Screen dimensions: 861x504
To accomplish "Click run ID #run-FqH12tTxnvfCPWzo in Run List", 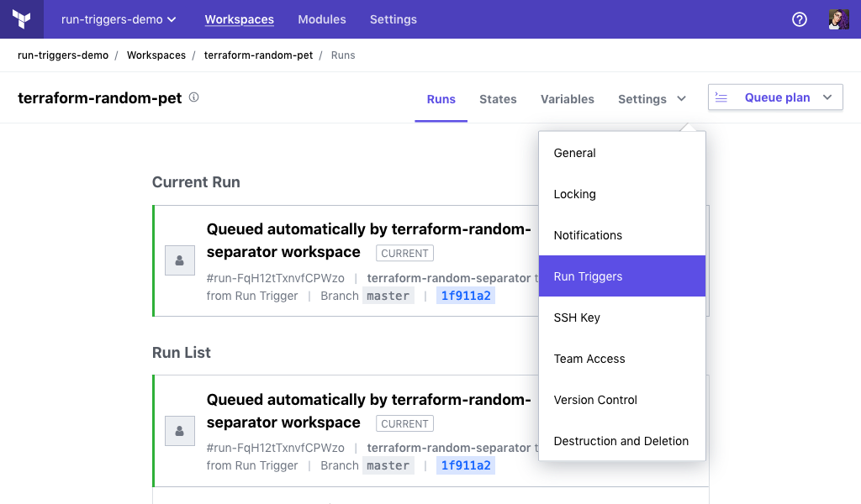I will tap(275, 448).
